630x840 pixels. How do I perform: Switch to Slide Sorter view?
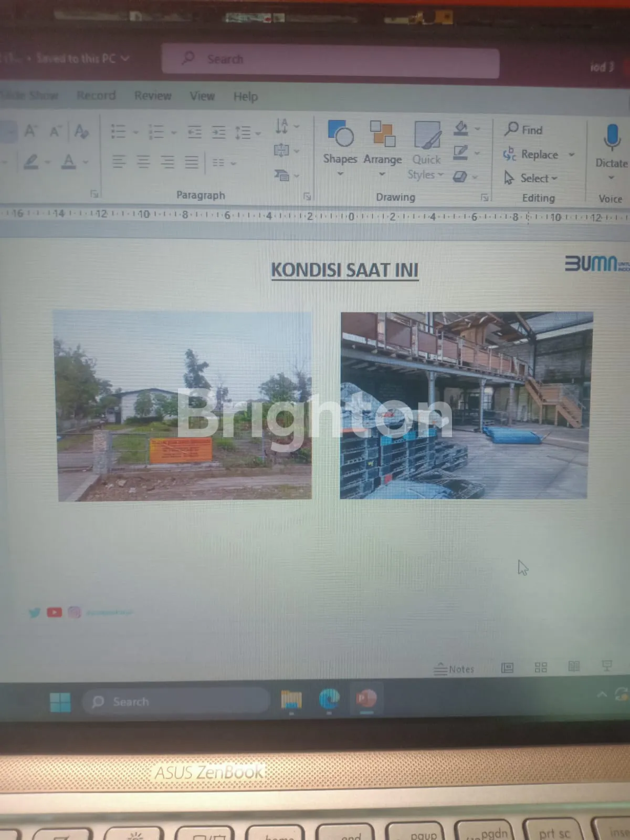click(541, 667)
